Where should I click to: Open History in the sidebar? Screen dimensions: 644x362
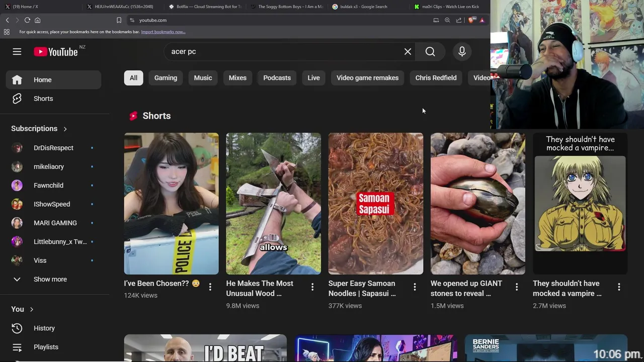[x=53, y=328]
